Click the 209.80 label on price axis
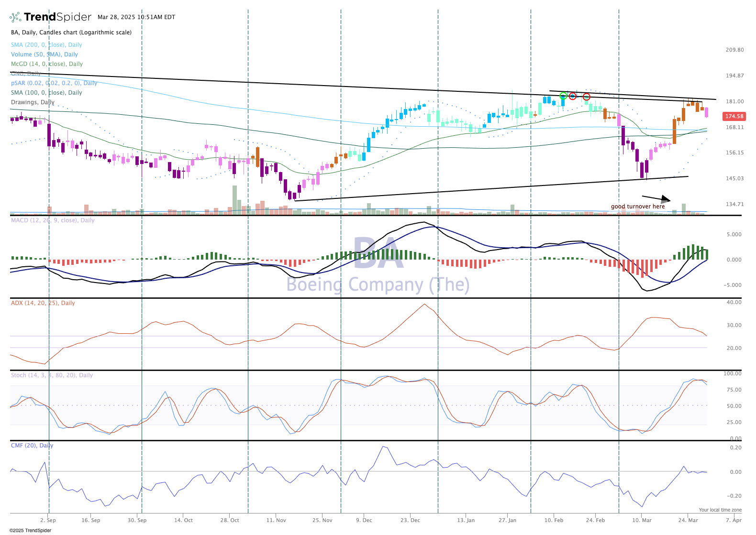 [x=734, y=50]
